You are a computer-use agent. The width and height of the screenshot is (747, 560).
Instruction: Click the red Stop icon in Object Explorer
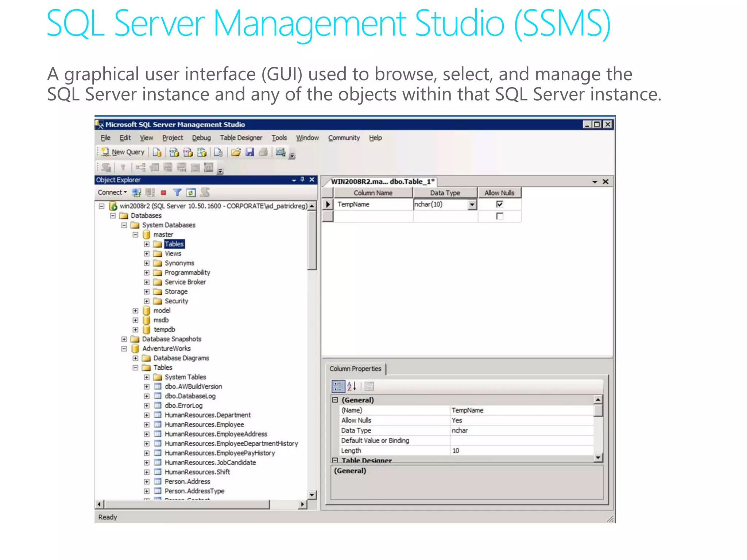pos(163,192)
